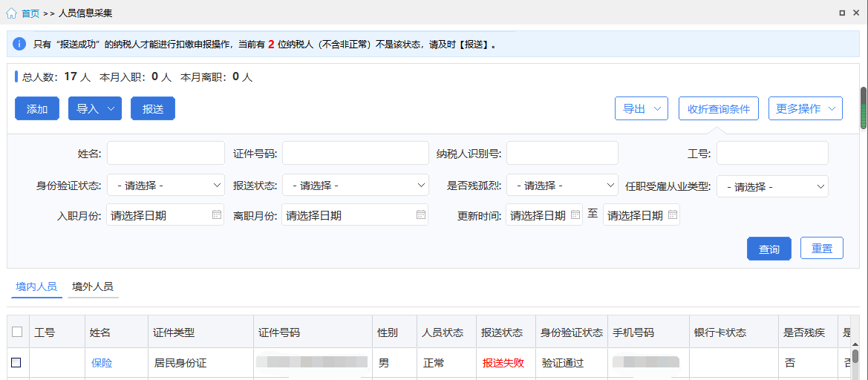Open the 更多操作 dropdown menu
The image size is (868, 380).
coord(806,108)
